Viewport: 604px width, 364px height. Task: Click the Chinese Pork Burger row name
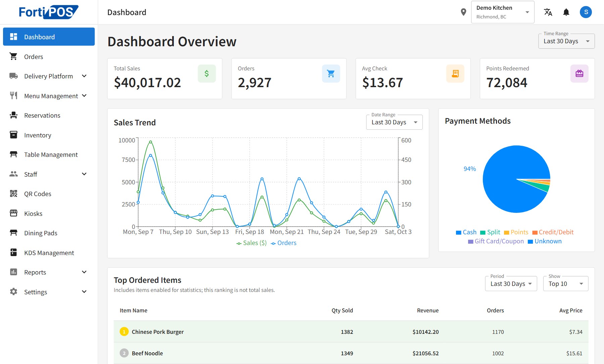tap(158, 332)
